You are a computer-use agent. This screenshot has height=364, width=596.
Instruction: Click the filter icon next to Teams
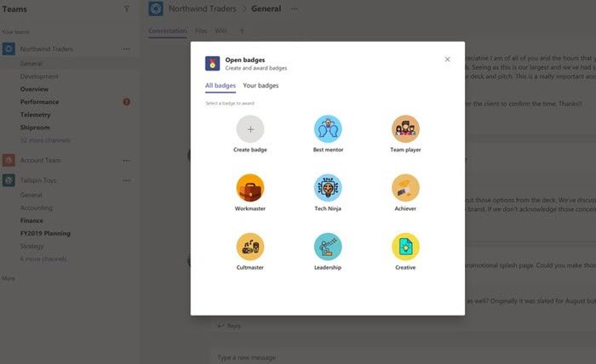[x=127, y=9]
